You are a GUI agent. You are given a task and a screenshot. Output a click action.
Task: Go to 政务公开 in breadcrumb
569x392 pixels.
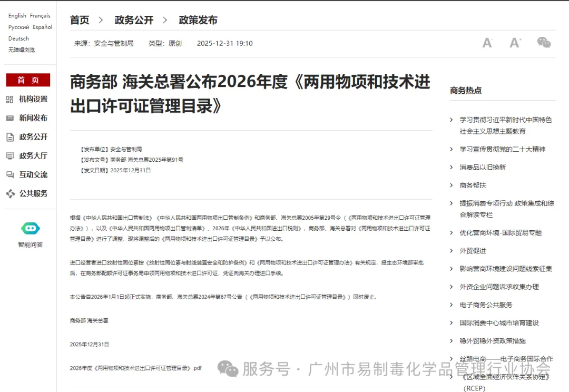[134, 20]
